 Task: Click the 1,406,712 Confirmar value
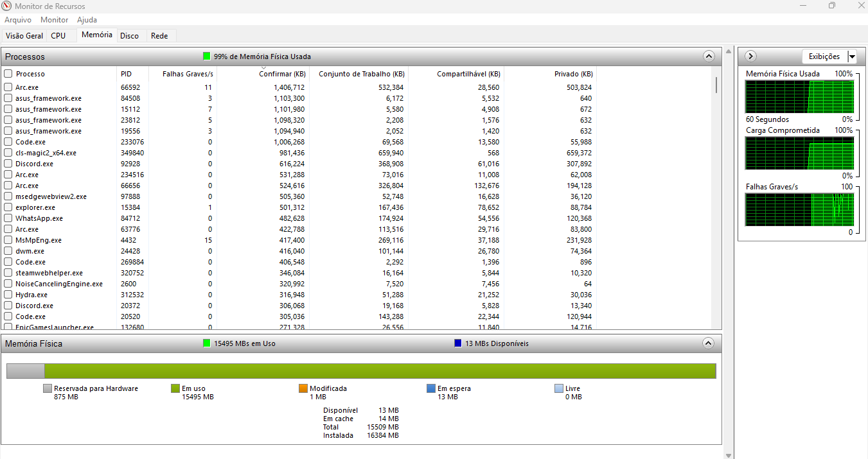pyautogui.click(x=289, y=87)
